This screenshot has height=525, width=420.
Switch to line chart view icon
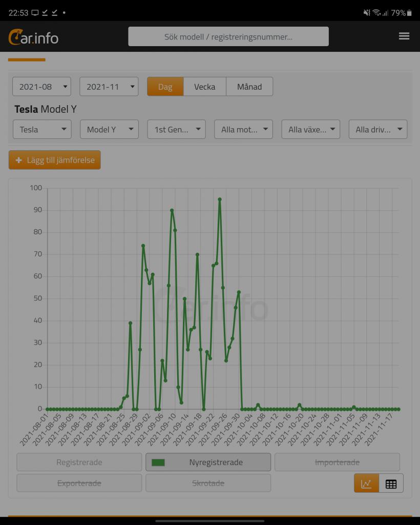point(366,483)
